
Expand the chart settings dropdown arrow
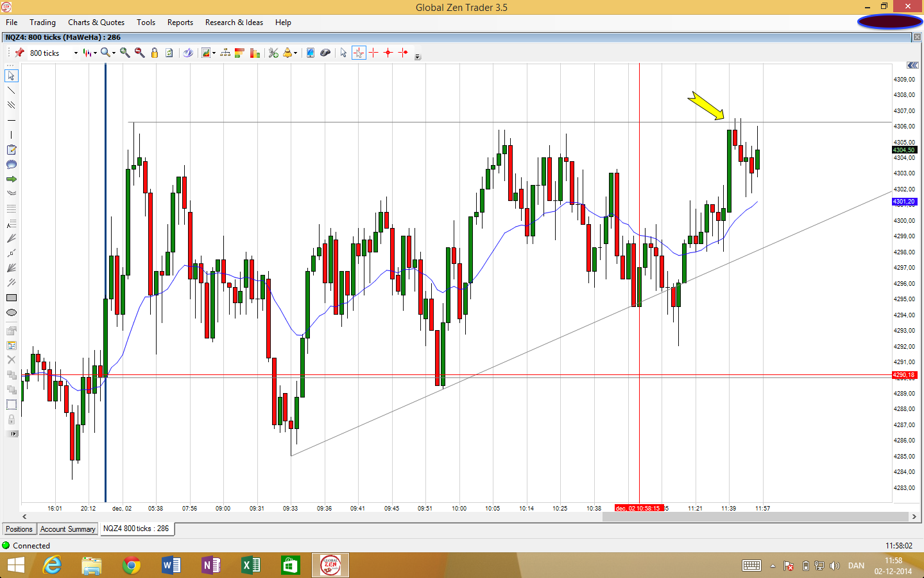pos(214,53)
